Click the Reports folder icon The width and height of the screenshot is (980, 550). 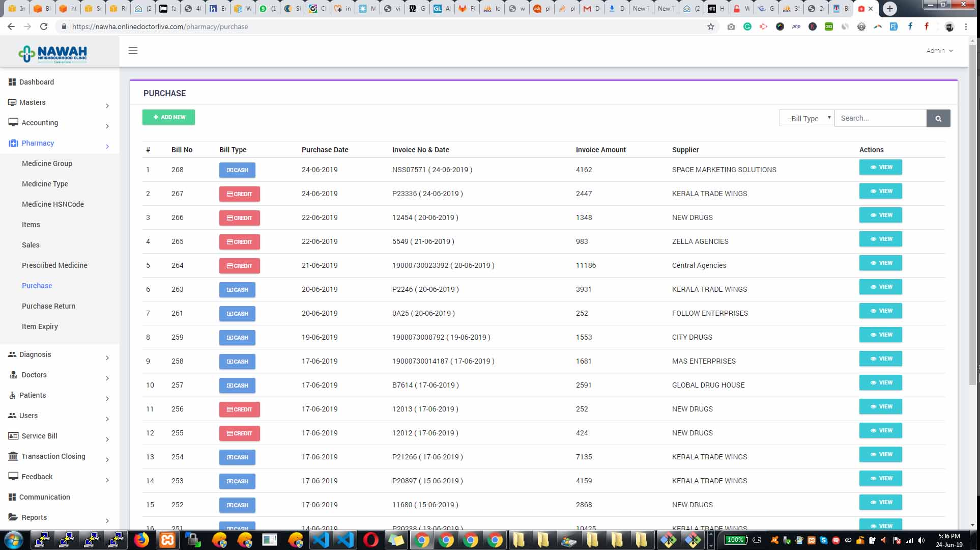[13, 517]
